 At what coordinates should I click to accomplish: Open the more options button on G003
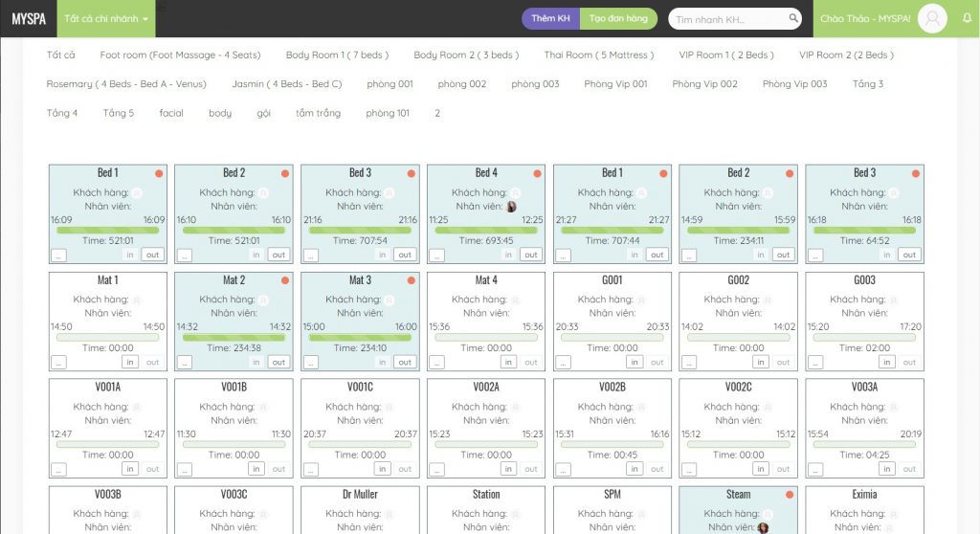815,362
